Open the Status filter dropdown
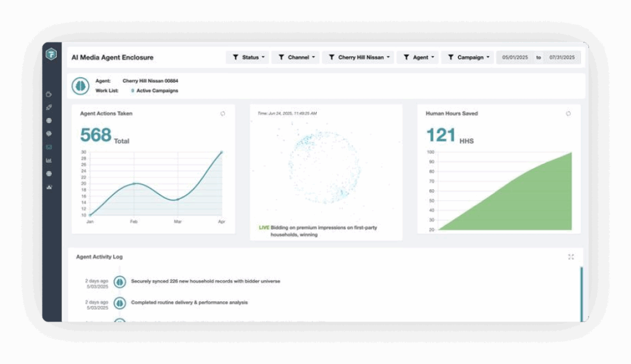This screenshot has width=631, height=364. (248, 57)
